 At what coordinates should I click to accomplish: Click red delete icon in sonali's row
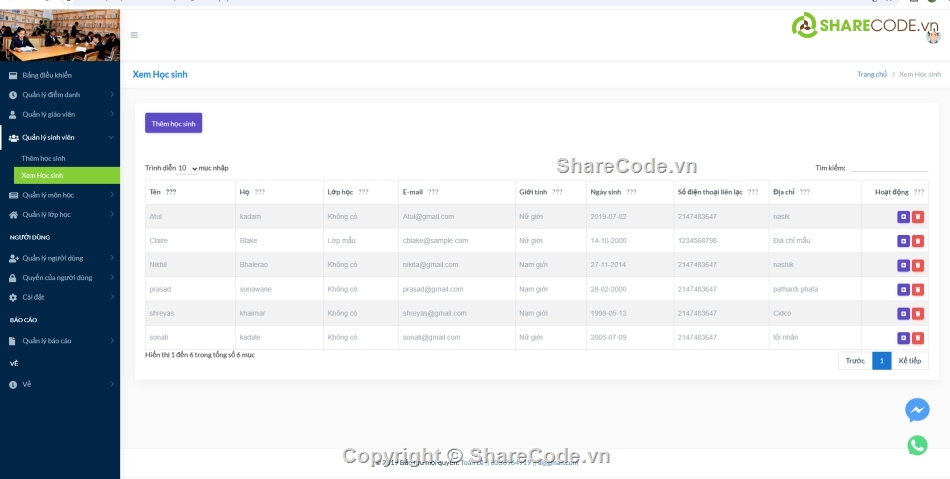918,338
